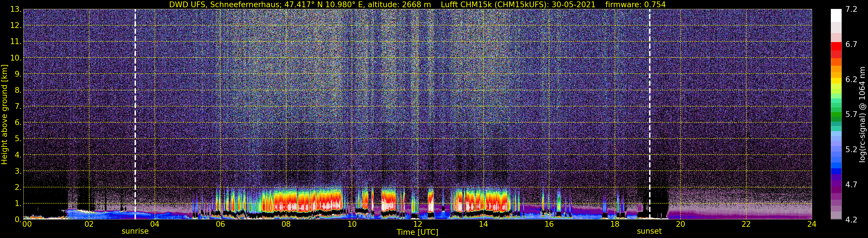
Task: Click the '10' time tick label
Action: tap(352, 224)
